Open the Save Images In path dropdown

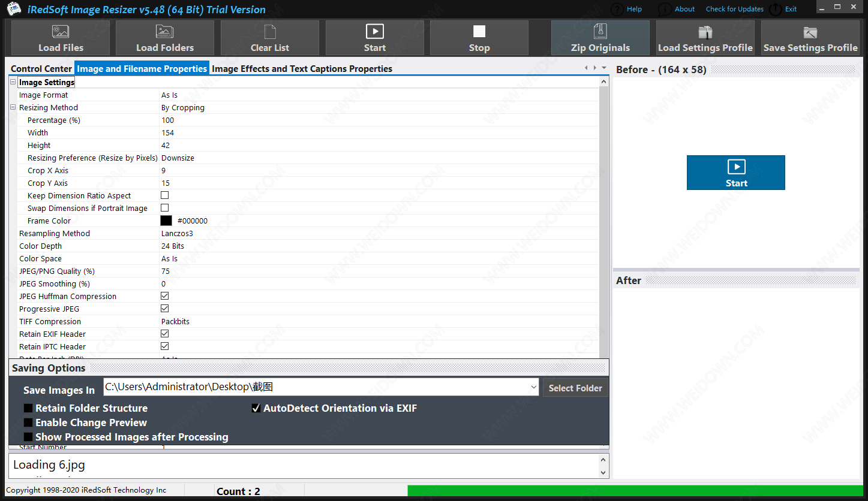(x=534, y=387)
